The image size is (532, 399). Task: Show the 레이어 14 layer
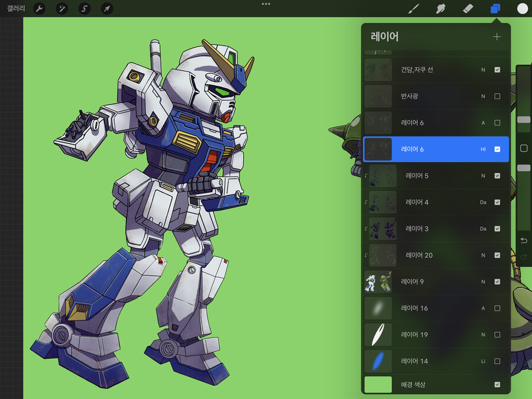pyautogui.click(x=497, y=361)
